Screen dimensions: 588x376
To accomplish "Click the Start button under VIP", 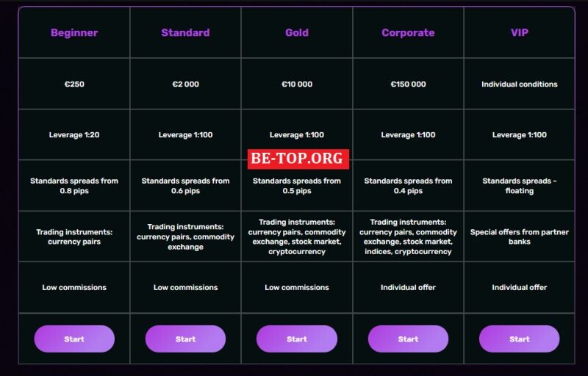I will (520, 339).
